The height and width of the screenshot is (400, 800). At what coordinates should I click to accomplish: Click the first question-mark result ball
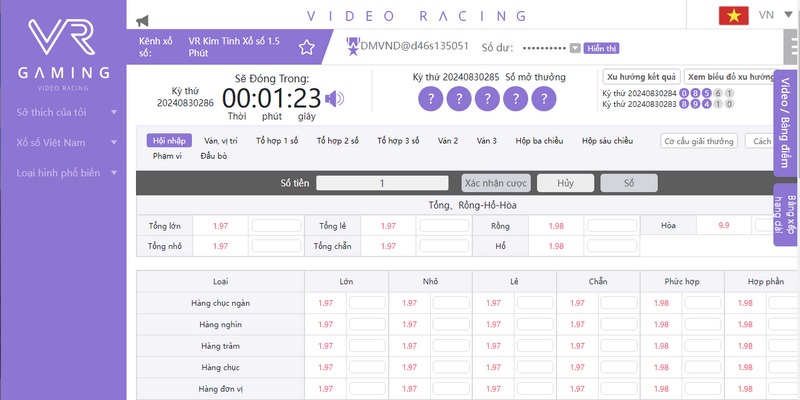tap(429, 98)
